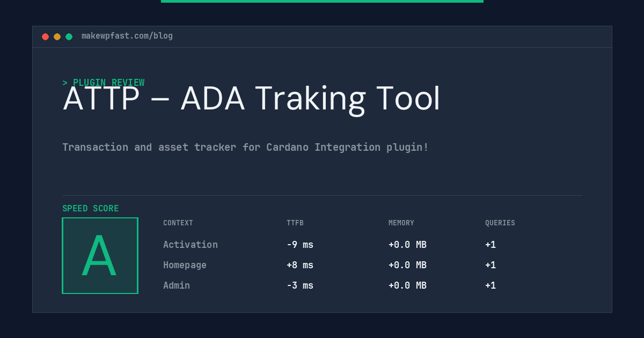
Task: Click the Cardano Integration plugin description text
Action: tap(245, 147)
